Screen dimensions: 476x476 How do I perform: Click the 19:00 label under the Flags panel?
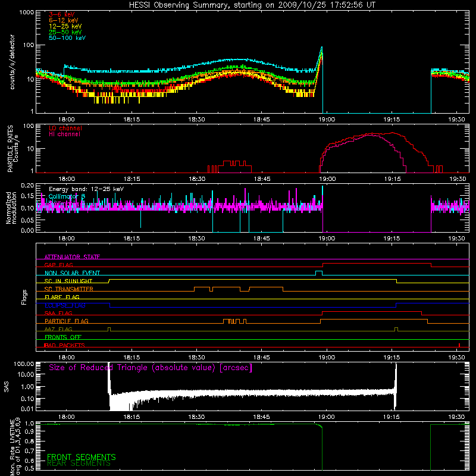tap(327, 358)
